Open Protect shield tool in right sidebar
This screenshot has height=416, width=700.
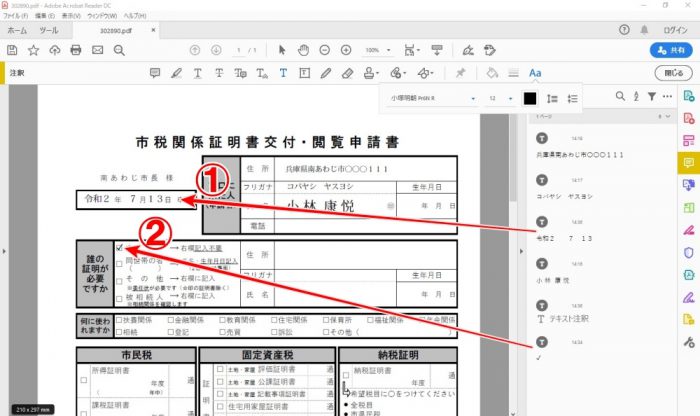tap(689, 252)
